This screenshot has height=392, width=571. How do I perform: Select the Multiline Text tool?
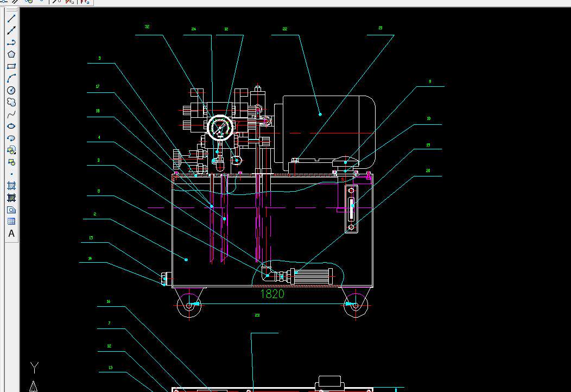coord(11,233)
